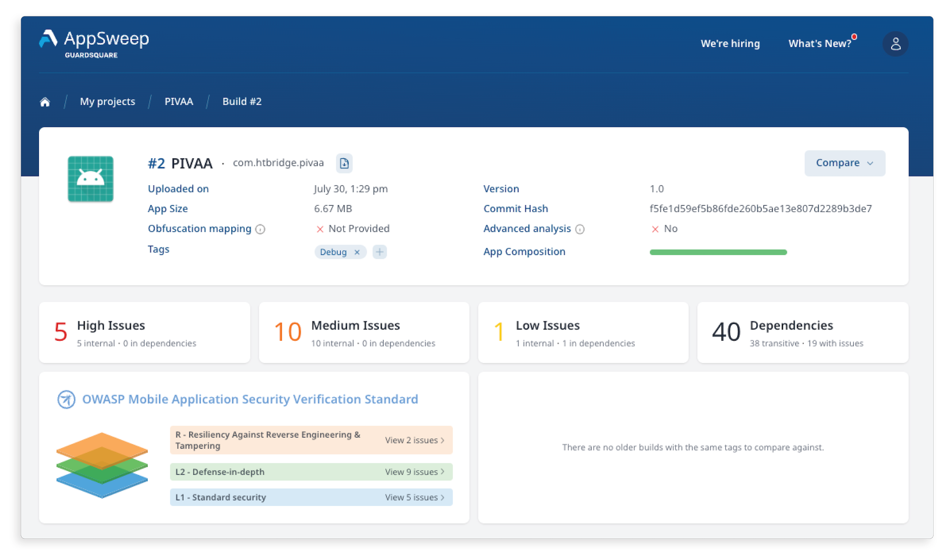Click the Advanced analysis info icon

pyautogui.click(x=580, y=229)
